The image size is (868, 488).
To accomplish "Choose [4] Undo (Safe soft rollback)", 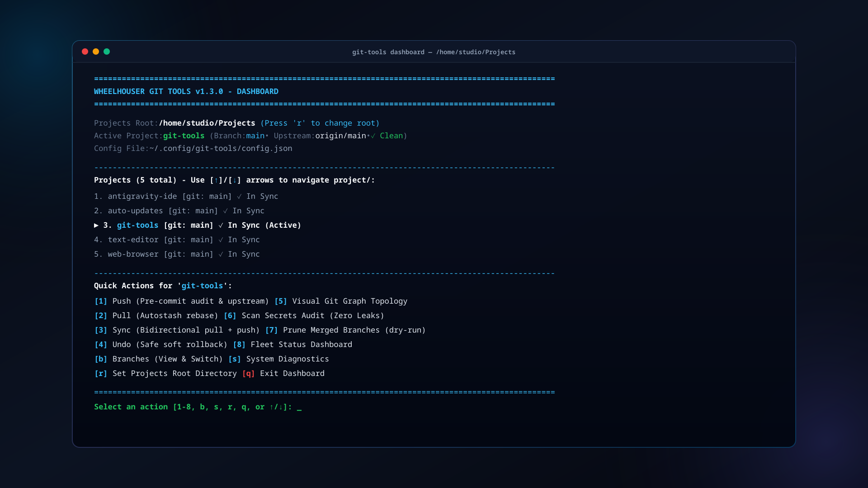I will (161, 344).
